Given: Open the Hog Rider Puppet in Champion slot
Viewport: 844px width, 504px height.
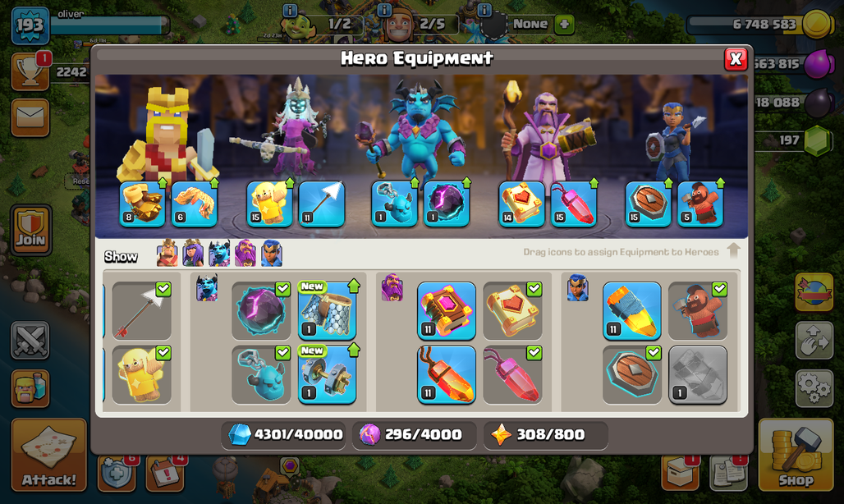Looking at the screenshot, I should click(700, 204).
